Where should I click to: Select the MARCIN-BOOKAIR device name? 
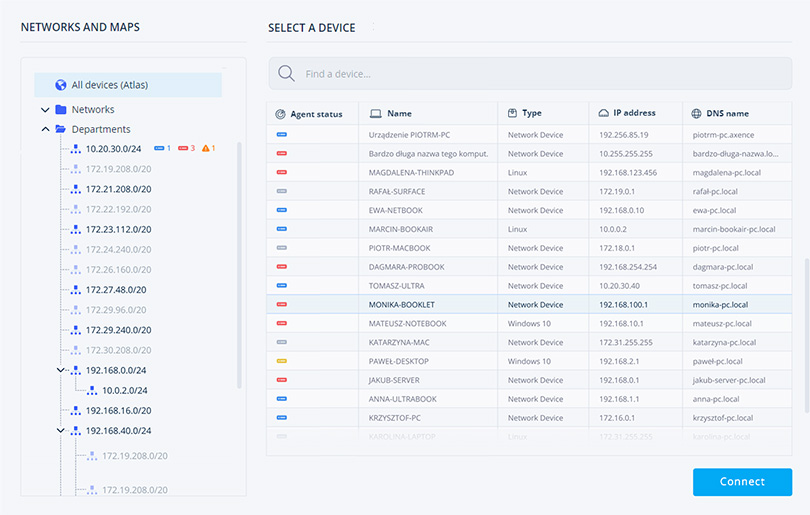400,229
